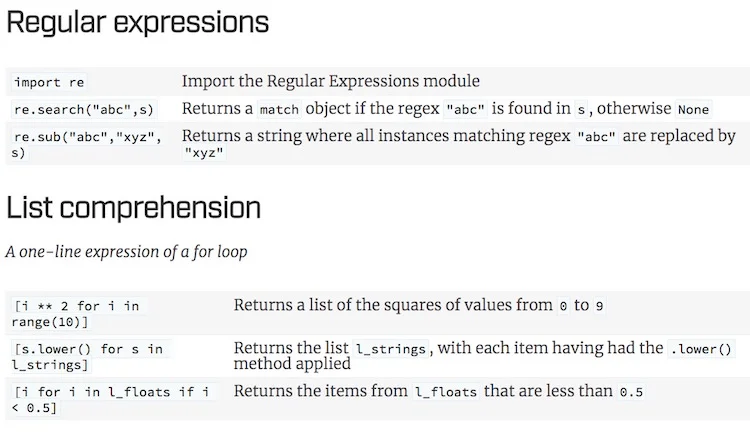Click the inline "0.5" value in description
Image resolution: width=750 pixels, height=434 pixels.
[x=631, y=392]
